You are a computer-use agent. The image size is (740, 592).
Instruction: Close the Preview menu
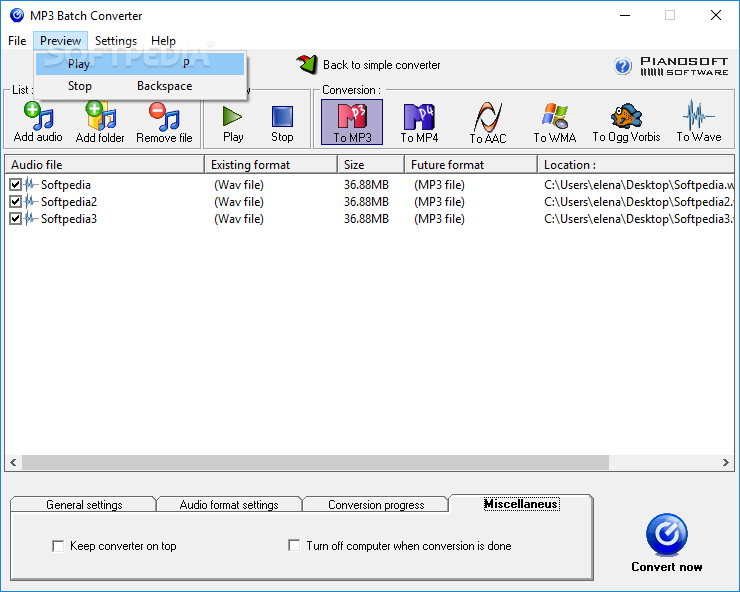(x=60, y=41)
